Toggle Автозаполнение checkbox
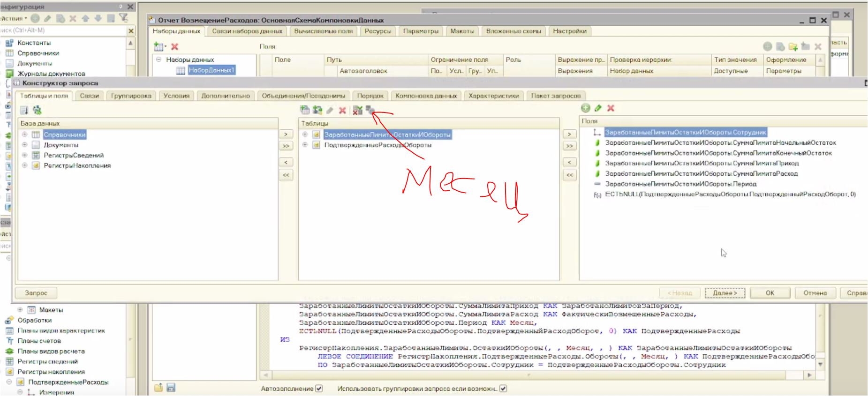This screenshot has height=396, width=868. [x=319, y=389]
